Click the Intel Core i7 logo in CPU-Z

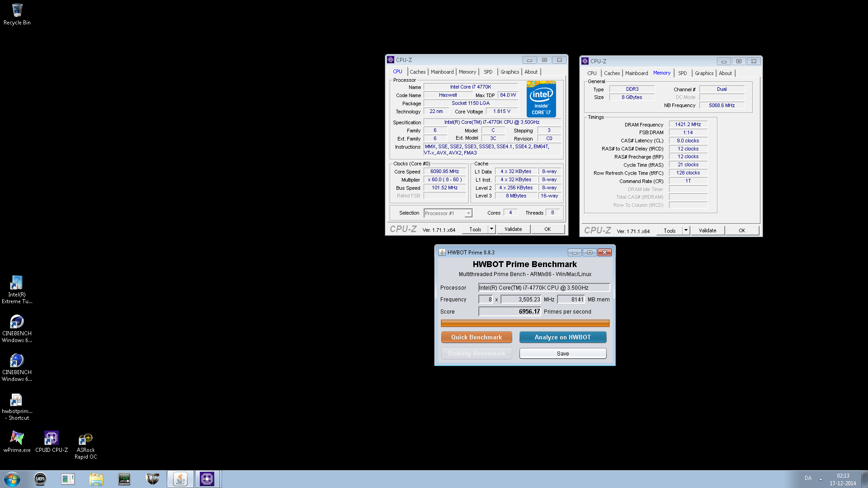(541, 99)
